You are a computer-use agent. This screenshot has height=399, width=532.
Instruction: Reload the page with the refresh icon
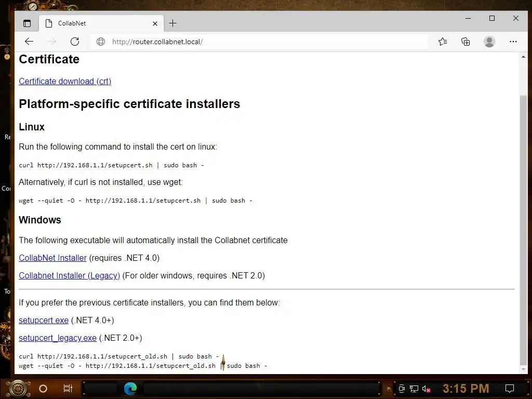click(x=75, y=42)
